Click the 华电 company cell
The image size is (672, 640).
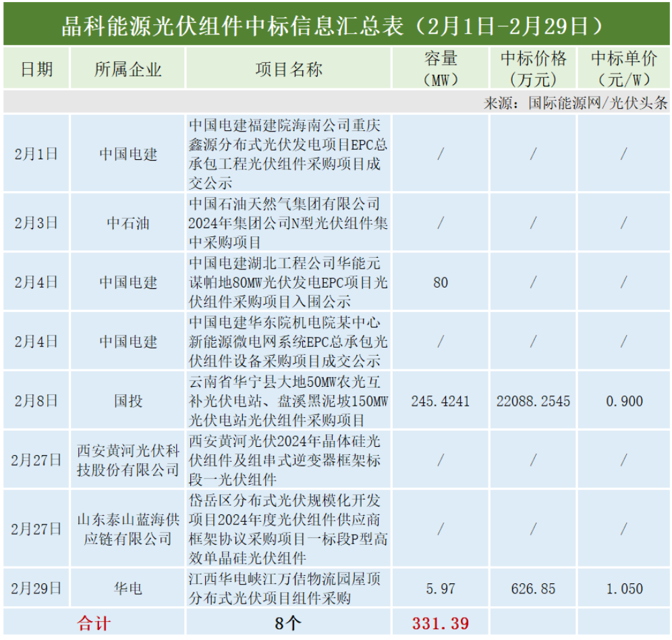(x=128, y=587)
